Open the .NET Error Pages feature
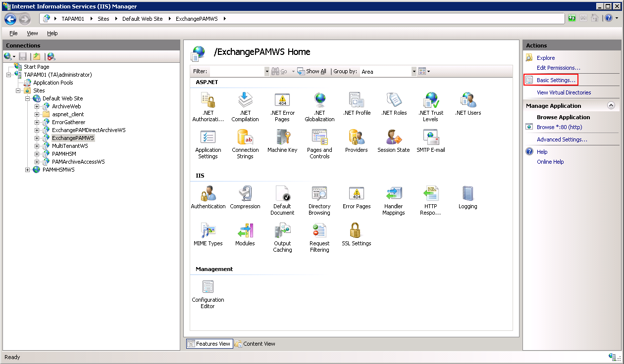Image resolution: width=624 pixels, height=364 pixels. coord(282,100)
